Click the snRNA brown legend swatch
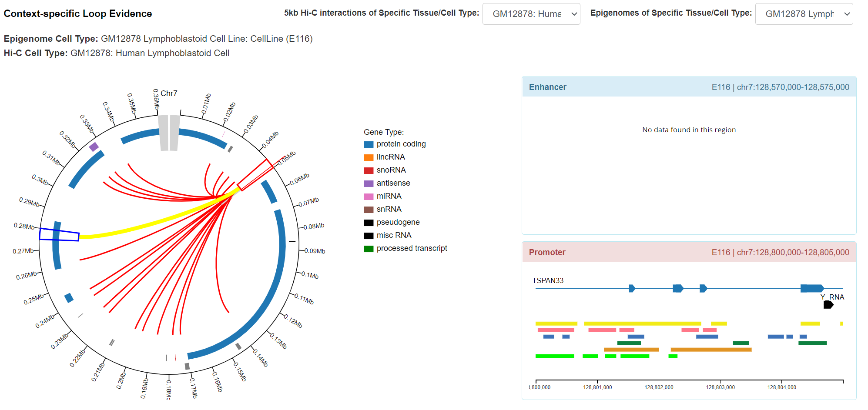 click(x=369, y=210)
